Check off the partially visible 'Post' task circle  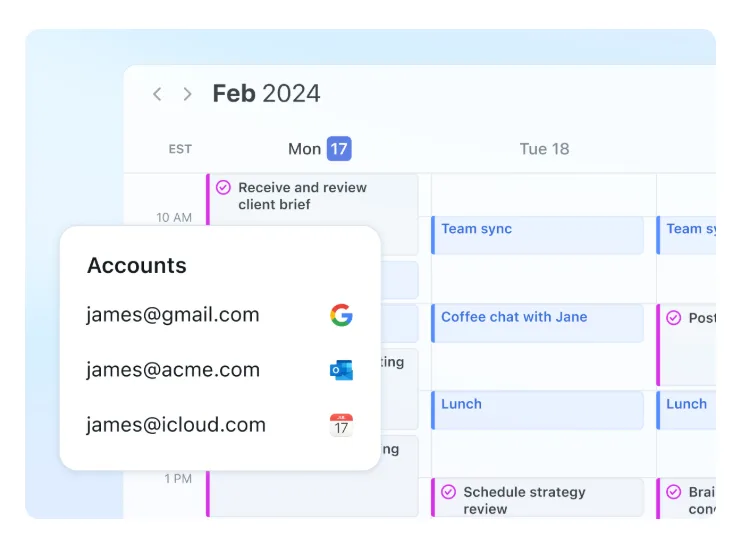[674, 318]
